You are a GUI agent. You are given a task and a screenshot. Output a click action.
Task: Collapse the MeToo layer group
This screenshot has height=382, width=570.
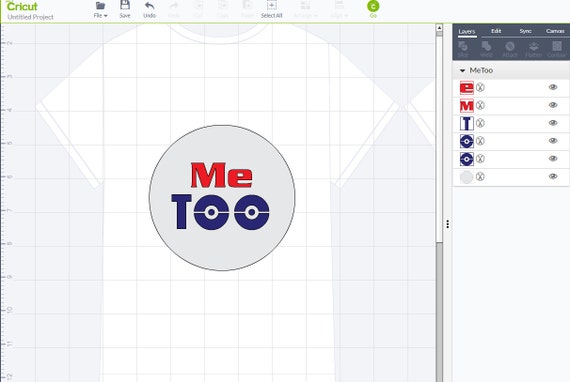(x=462, y=71)
